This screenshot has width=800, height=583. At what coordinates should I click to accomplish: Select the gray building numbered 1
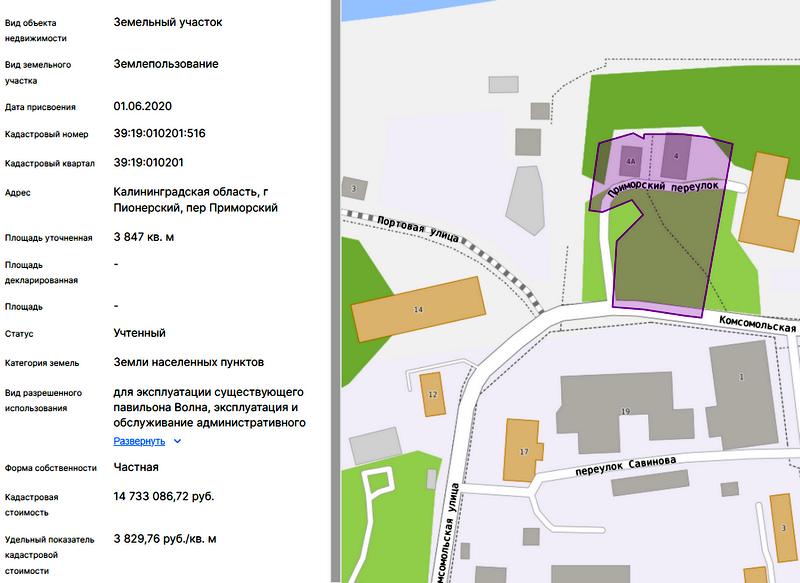741,376
